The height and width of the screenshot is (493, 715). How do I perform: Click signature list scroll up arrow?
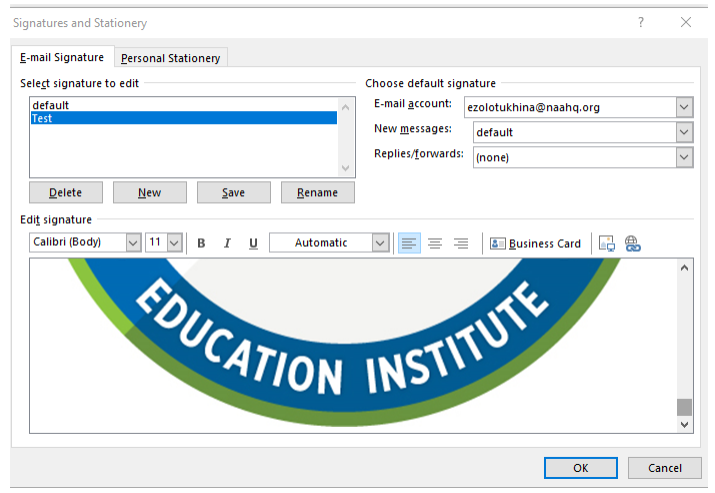(346, 107)
